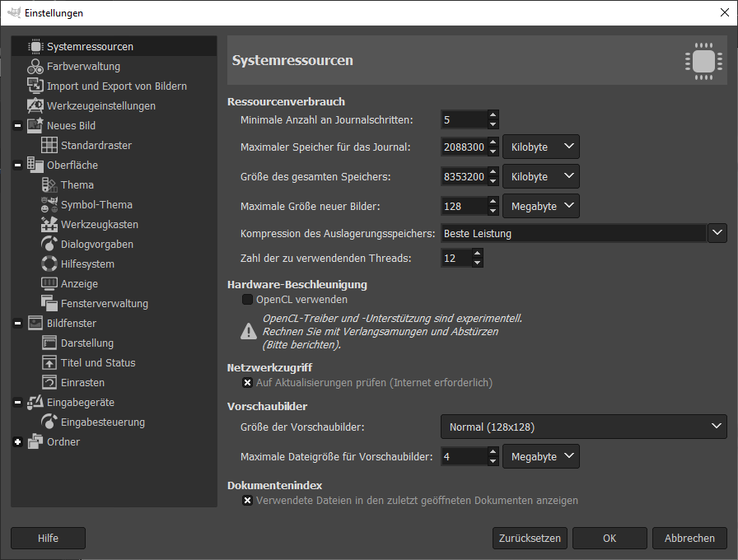Increase the number of Threads value

477,253
